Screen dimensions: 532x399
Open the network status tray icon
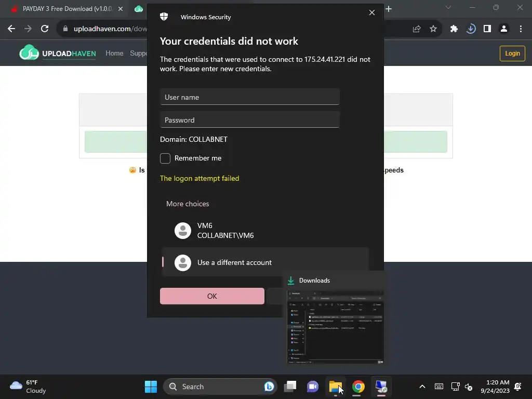[x=455, y=387]
